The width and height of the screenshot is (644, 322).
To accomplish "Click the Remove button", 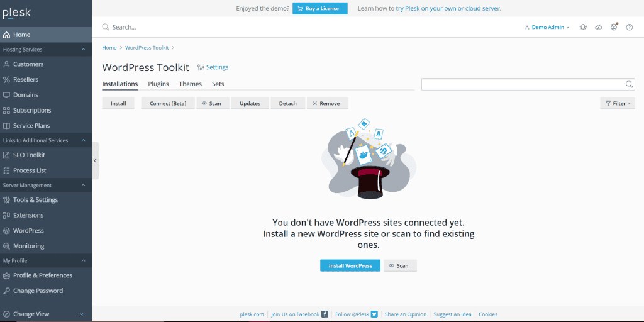I will (327, 104).
